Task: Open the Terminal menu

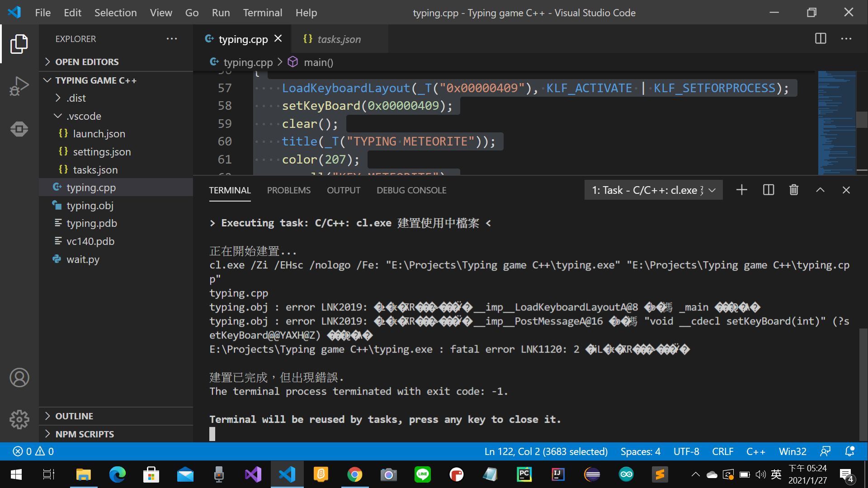Action: pyautogui.click(x=262, y=13)
